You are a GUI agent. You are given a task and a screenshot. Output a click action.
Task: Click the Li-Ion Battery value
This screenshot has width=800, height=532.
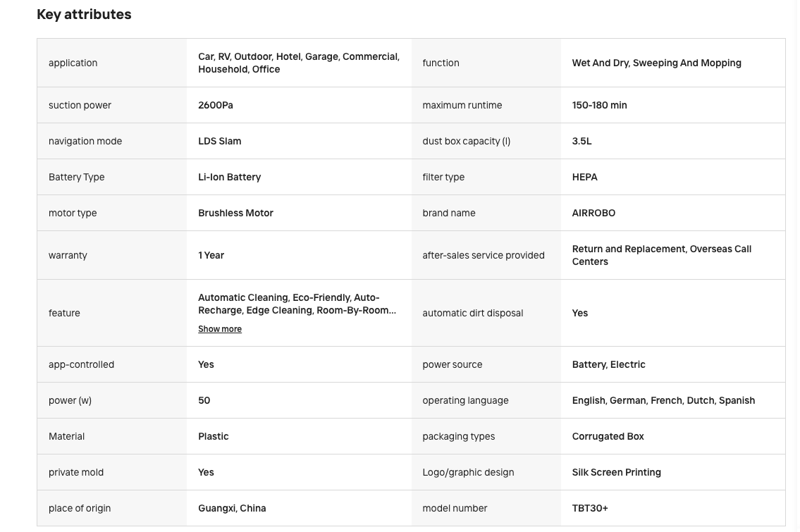(229, 177)
